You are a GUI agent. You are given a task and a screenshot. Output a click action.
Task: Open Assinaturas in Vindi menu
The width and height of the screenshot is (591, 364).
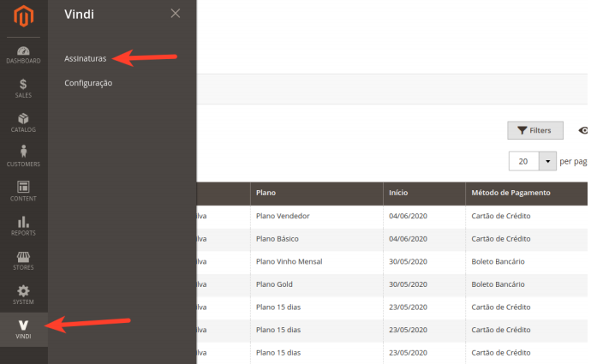[86, 59]
